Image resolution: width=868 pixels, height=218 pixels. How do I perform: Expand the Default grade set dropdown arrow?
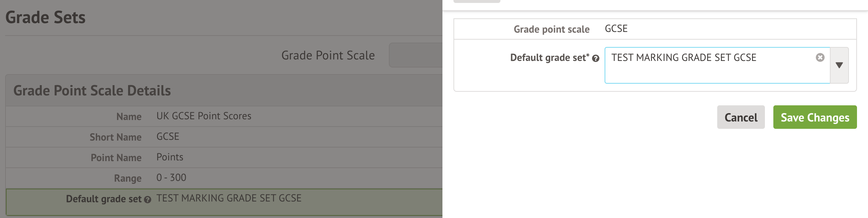(x=839, y=65)
